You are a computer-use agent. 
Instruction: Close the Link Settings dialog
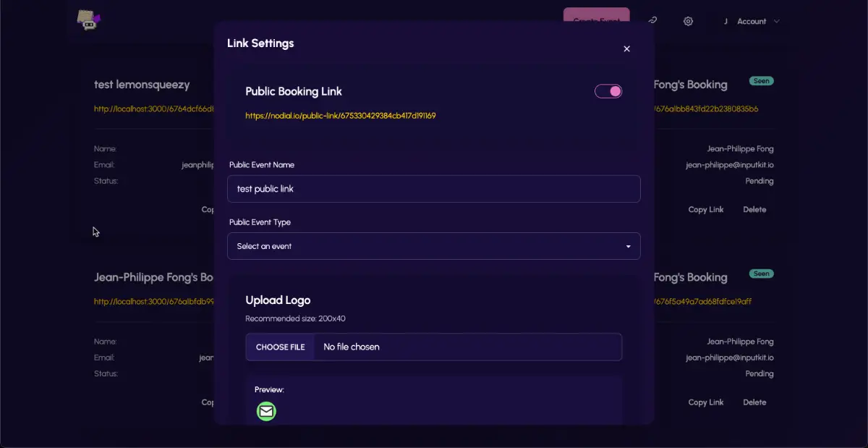[x=626, y=49]
